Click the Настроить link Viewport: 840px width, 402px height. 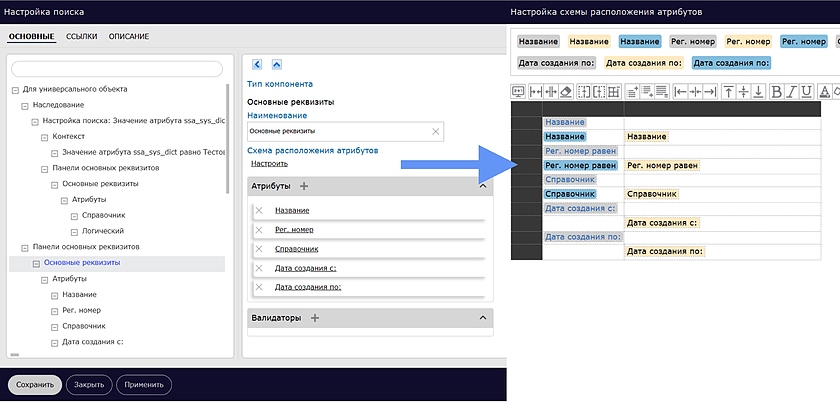pos(269,163)
